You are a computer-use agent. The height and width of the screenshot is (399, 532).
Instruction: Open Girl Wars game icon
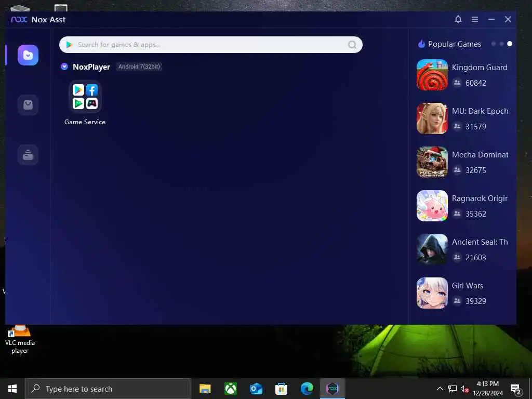point(432,293)
